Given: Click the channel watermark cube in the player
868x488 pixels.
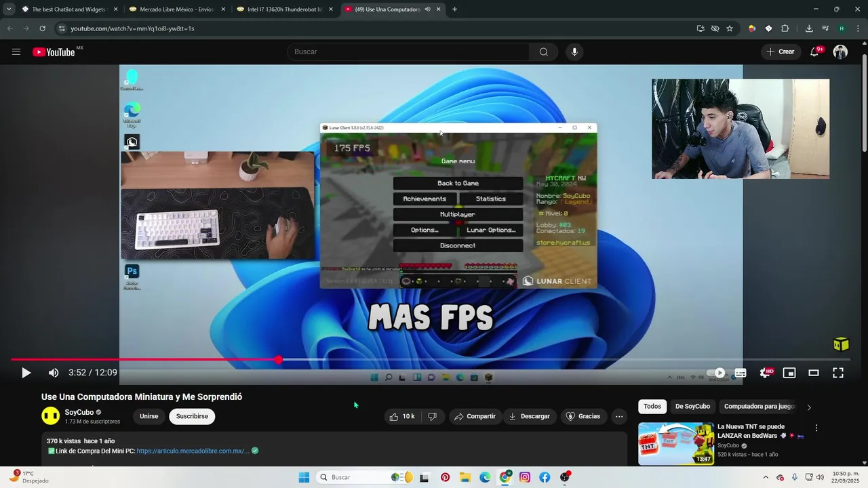Looking at the screenshot, I should [841, 344].
